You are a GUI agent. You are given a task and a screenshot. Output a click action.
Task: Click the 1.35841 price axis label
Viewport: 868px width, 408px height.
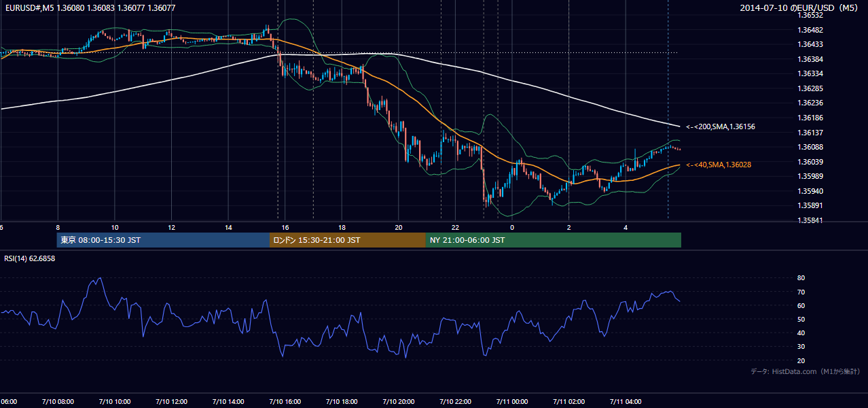click(810, 220)
